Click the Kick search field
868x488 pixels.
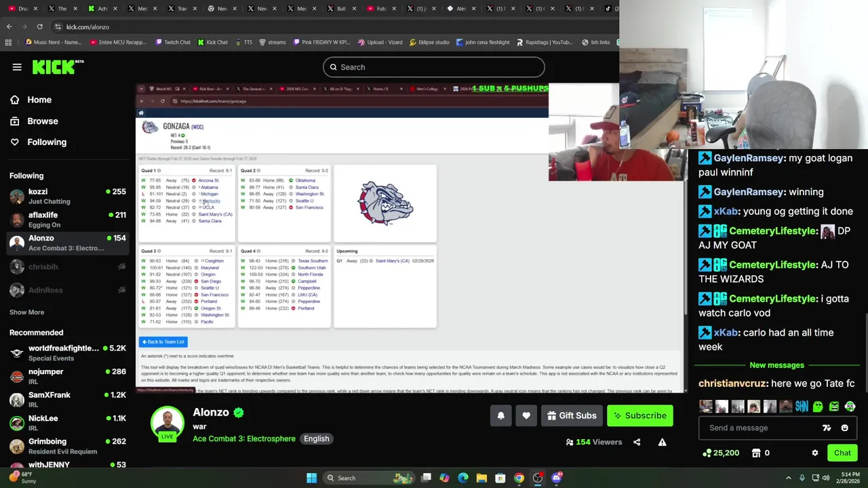(x=433, y=67)
